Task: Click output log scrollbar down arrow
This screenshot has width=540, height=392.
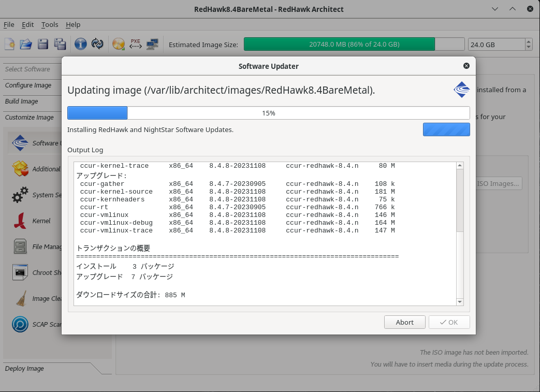Action: coord(460,302)
